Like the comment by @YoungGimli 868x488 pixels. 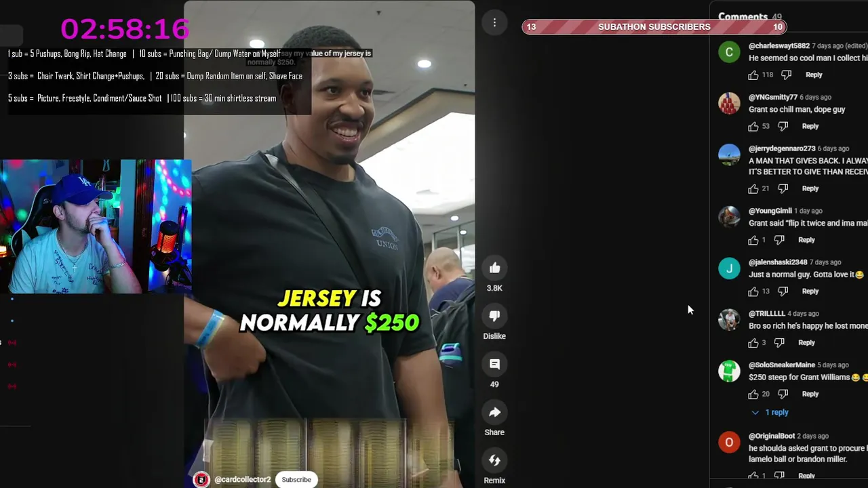pyautogui.click(x=753, y=240)
